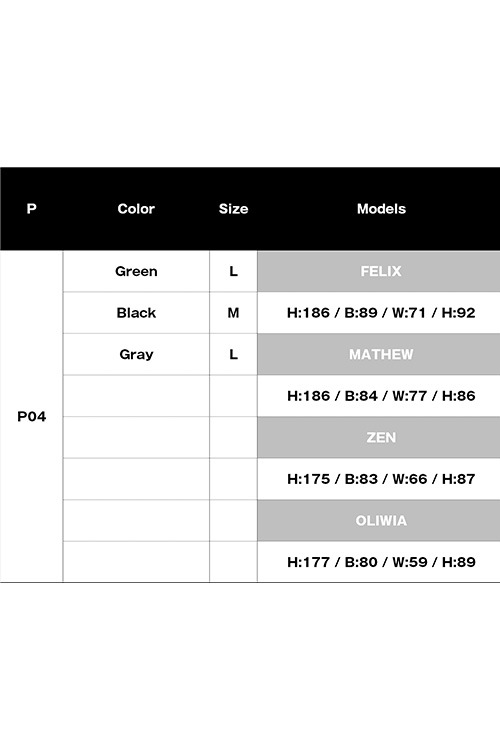Click the L size next to Green

tap(233, 271)
